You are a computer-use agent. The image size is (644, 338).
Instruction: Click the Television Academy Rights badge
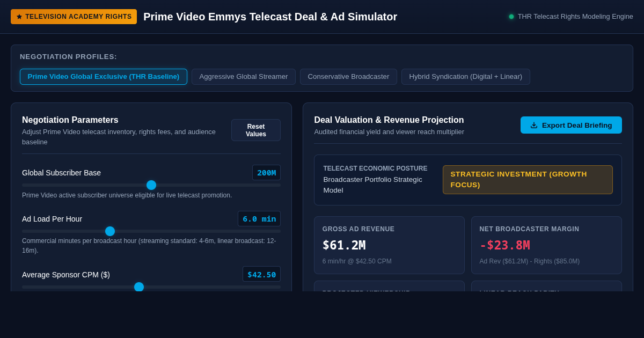pyautogui.click(x=74, y=17)
